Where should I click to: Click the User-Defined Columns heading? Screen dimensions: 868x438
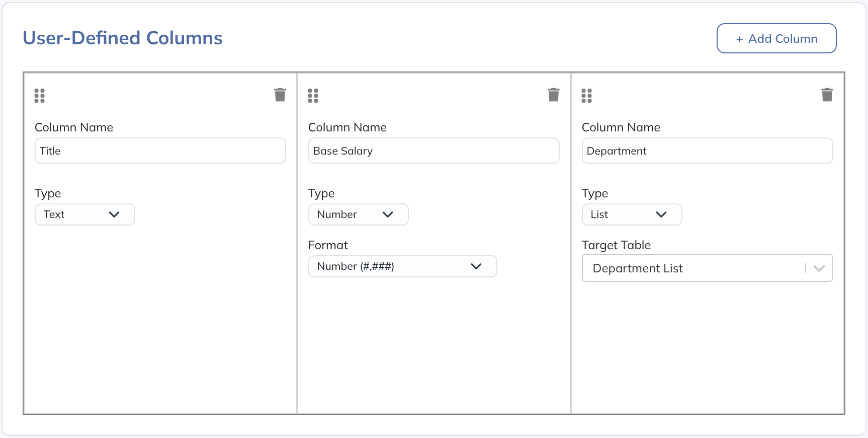(x=123, y=38)
